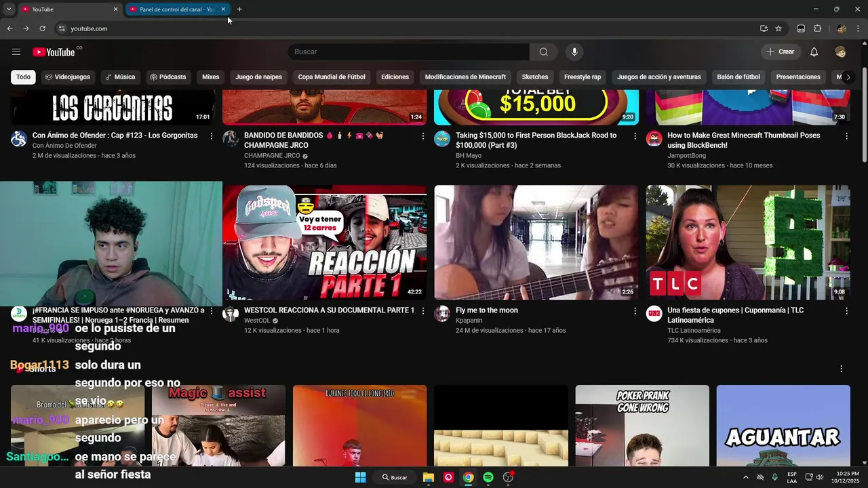Go back using browser back arrow

click(9, 28)
